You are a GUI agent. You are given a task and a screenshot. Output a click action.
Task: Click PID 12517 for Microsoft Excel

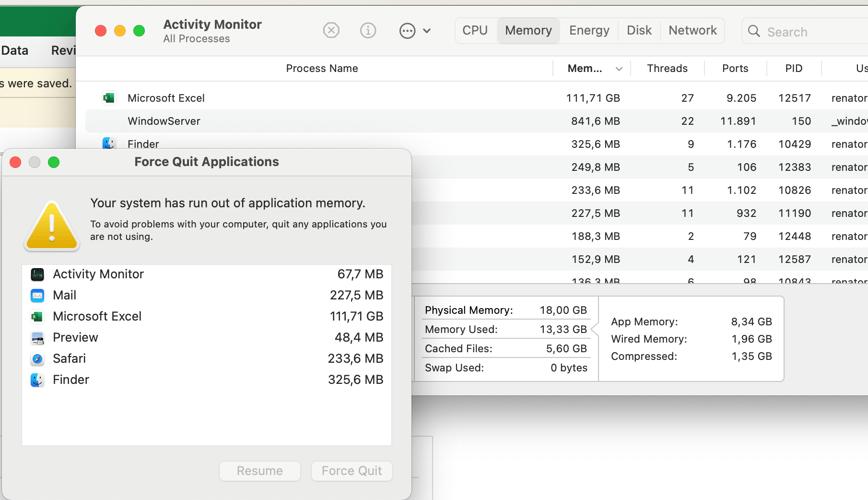[795, 98]
